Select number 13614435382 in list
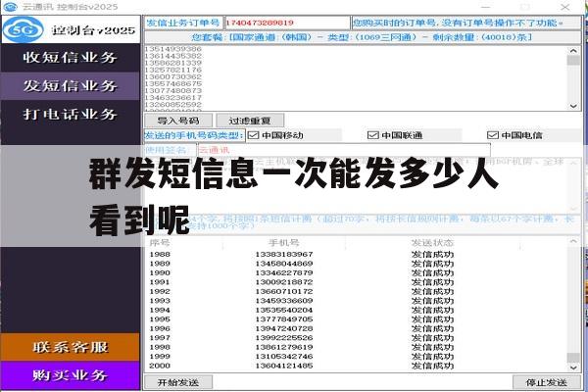588x392 pixels. (173, 56)
